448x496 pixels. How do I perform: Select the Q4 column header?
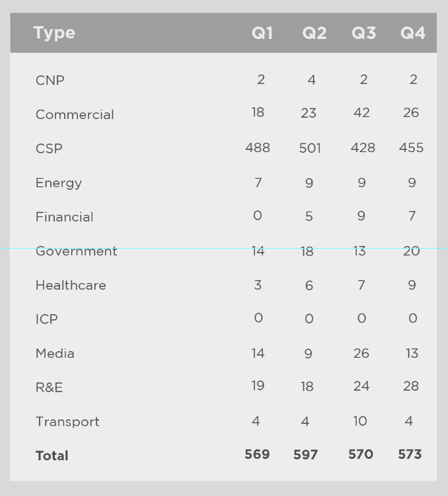pos(413,33)
